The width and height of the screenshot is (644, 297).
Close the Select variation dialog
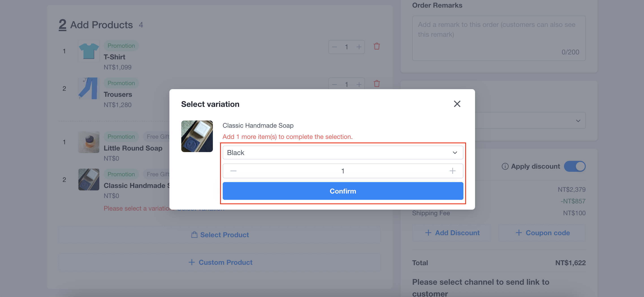click(x=457, y=104)
